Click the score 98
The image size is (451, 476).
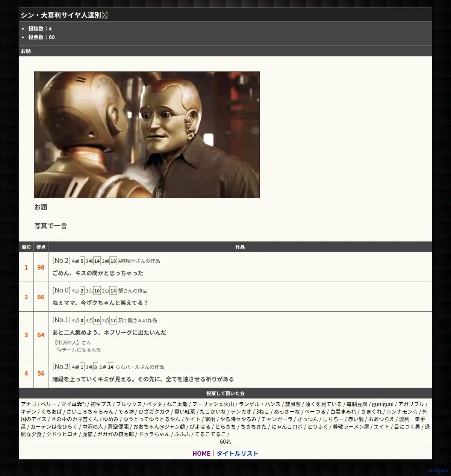(x=41, y=267)
